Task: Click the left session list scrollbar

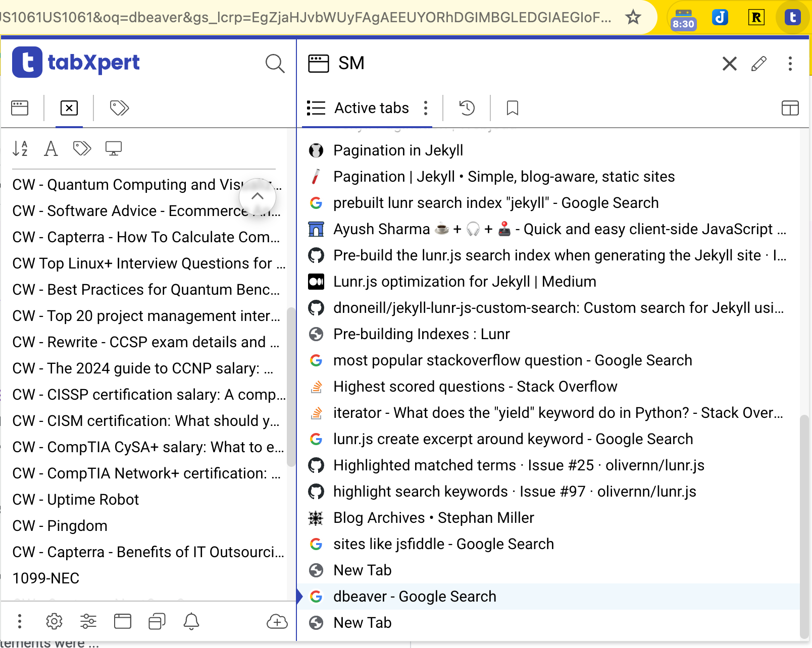Action: click(x=291, y=387)
